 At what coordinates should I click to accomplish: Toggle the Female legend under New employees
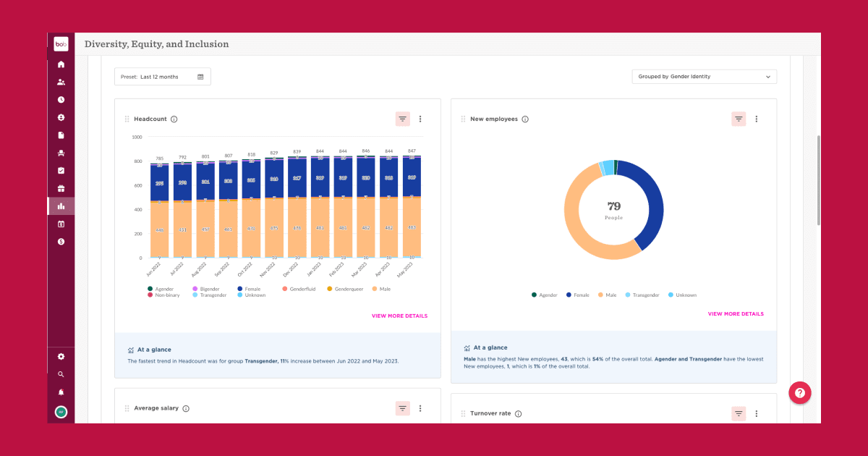tap(579, 295)
